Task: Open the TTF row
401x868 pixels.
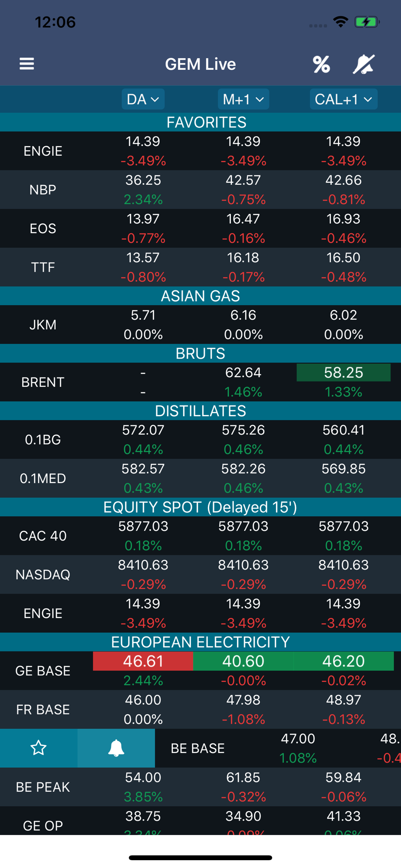Action: [x=43, y=267]
